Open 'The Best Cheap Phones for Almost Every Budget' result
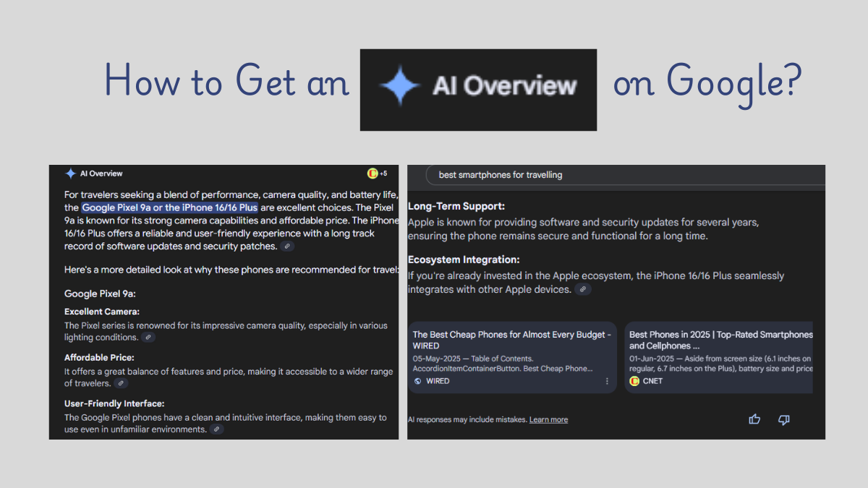This screenshot has width=868, height=488. (x=512, y=341)
